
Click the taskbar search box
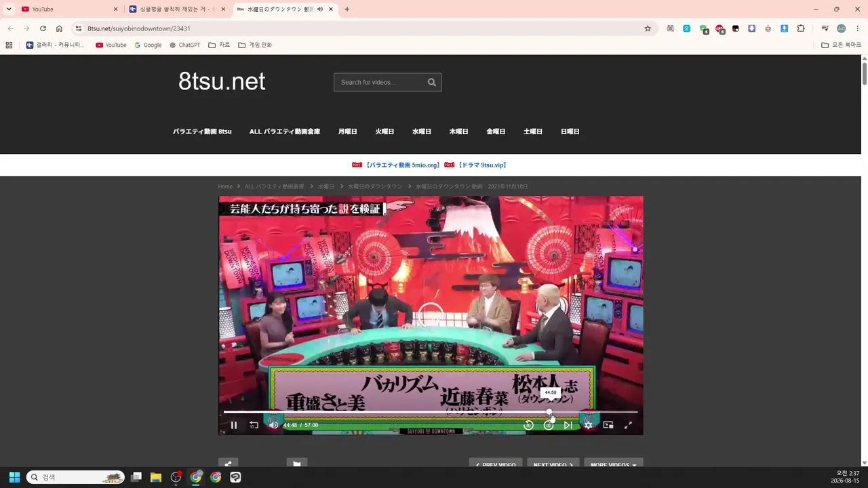pos(75,477)
